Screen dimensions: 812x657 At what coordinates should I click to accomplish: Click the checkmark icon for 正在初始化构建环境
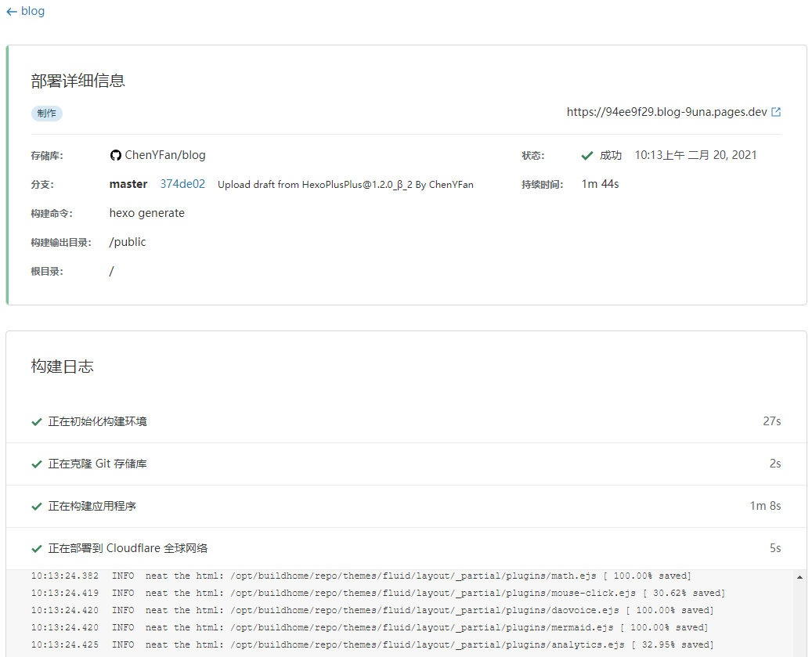tap(36, 421)
